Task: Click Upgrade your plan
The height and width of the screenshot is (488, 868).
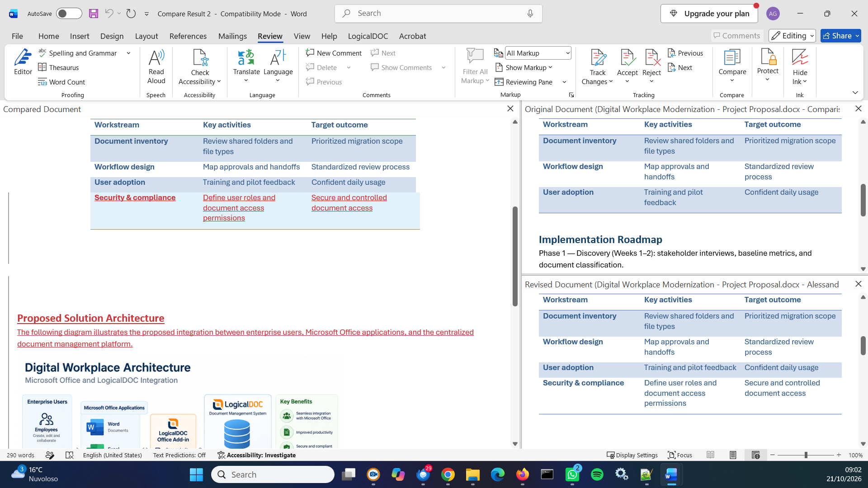Action: 709,14
